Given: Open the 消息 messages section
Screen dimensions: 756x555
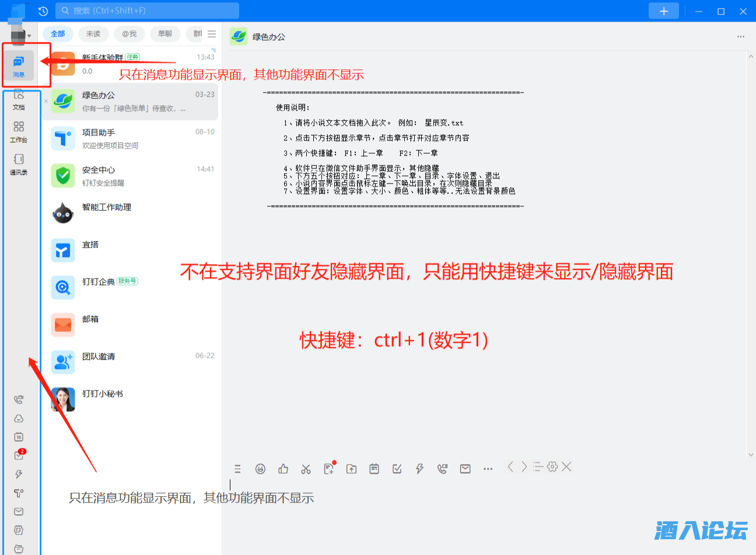Looking at the screenshot, I should [x=19, y=65].
